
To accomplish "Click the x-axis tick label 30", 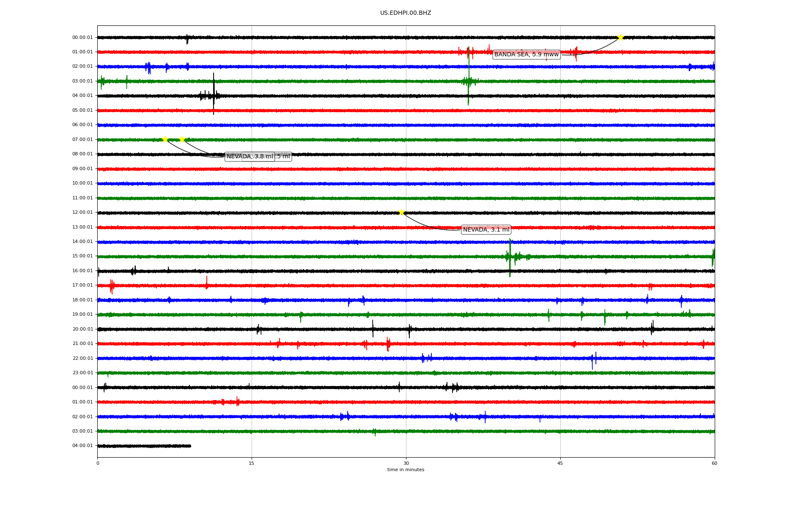I will point(406,463).
